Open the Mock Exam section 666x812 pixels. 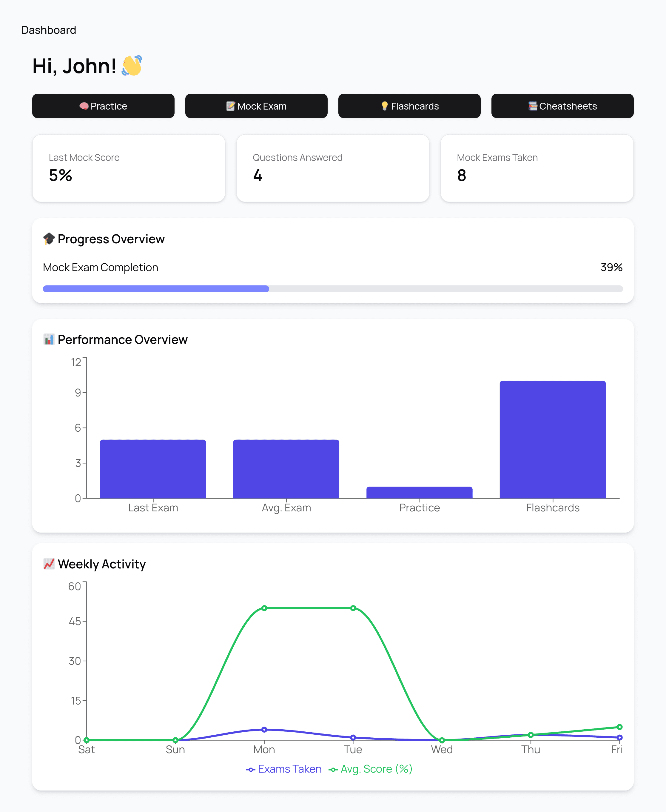256,106
